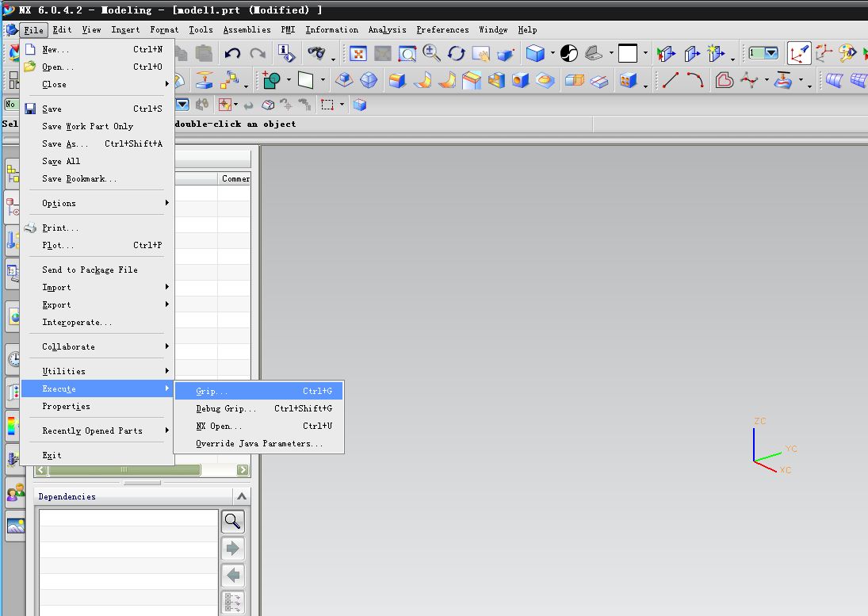Select the Pan hand tool
868x616 pixels.
[x=480, y=54]
